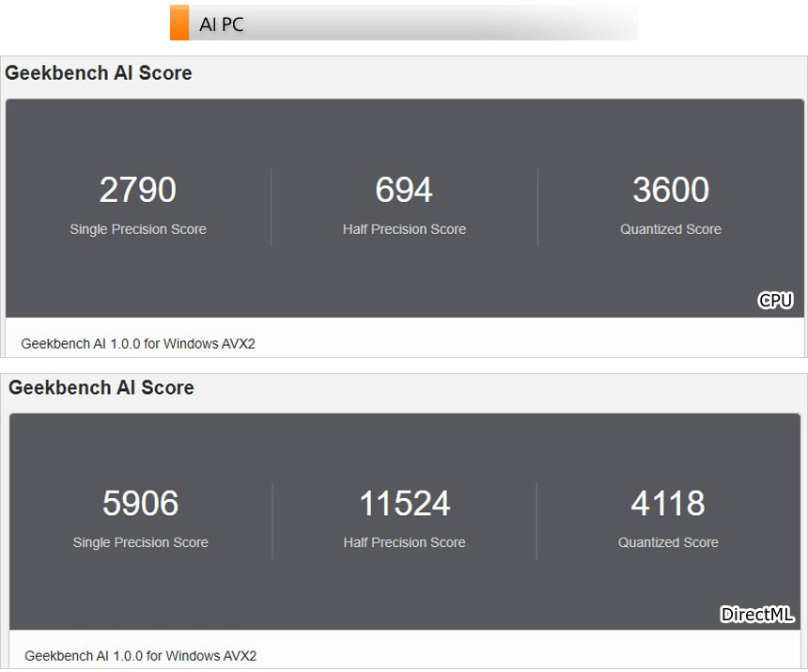Select Half Precision Score label under 694
Image resolution: width=808 pixels, height=672 pixels.
(405, 228)
